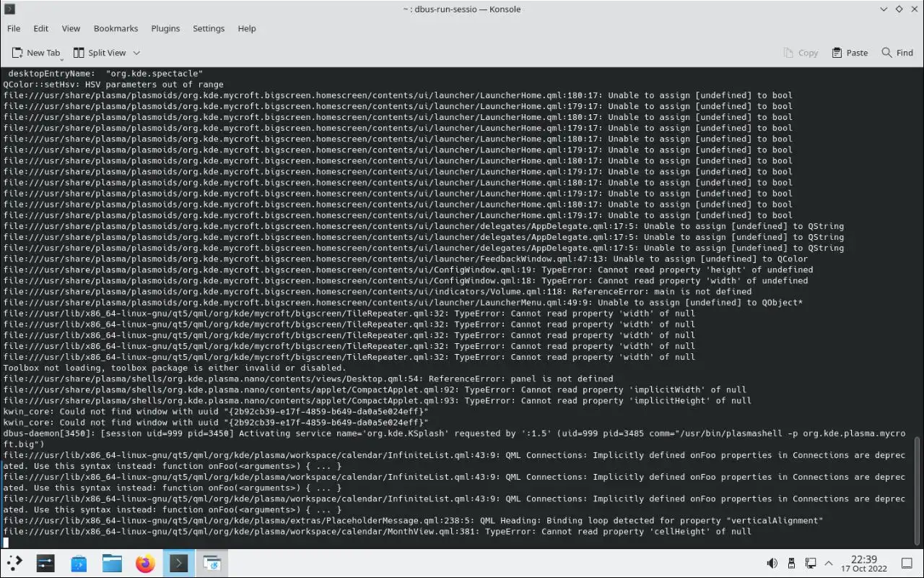Screen dimensions: 924x578
Task: Click the CompactApplet.qml:93 implicitHeight error line
Action: [378, 400]
